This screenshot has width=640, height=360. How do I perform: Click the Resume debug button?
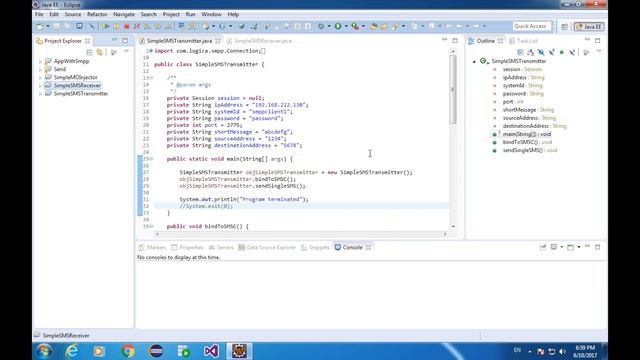[106, 26]
